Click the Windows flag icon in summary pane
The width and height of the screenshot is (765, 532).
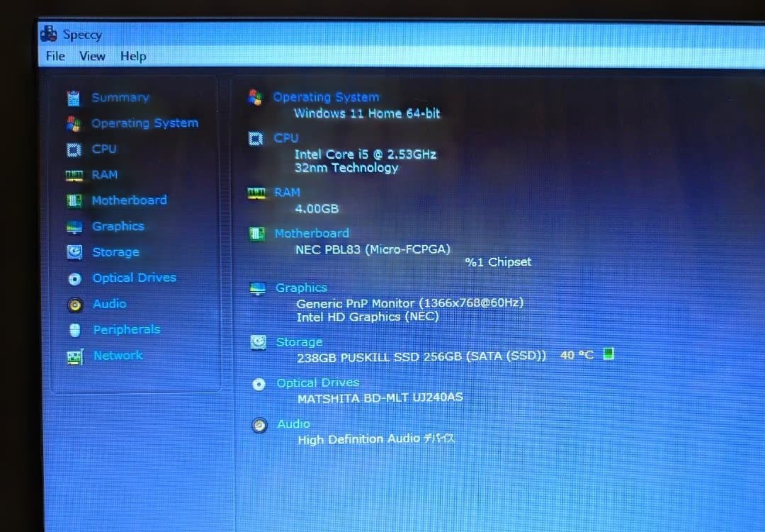(255, 97)
